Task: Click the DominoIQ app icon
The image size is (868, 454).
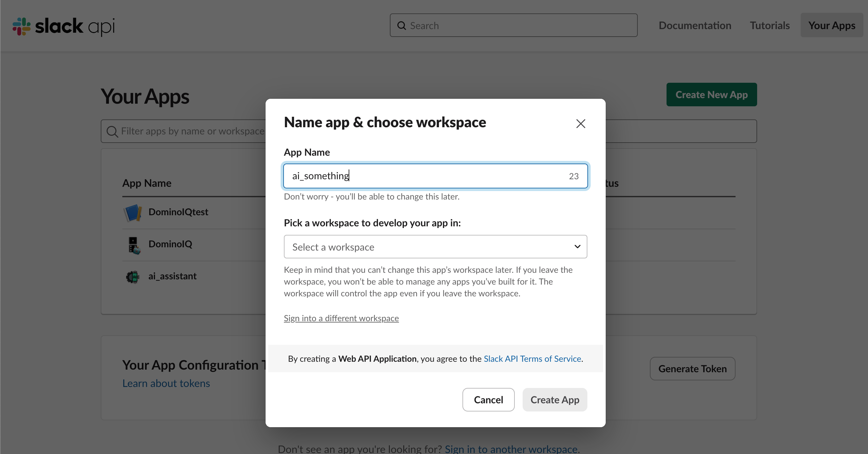Action: (133, 244)
